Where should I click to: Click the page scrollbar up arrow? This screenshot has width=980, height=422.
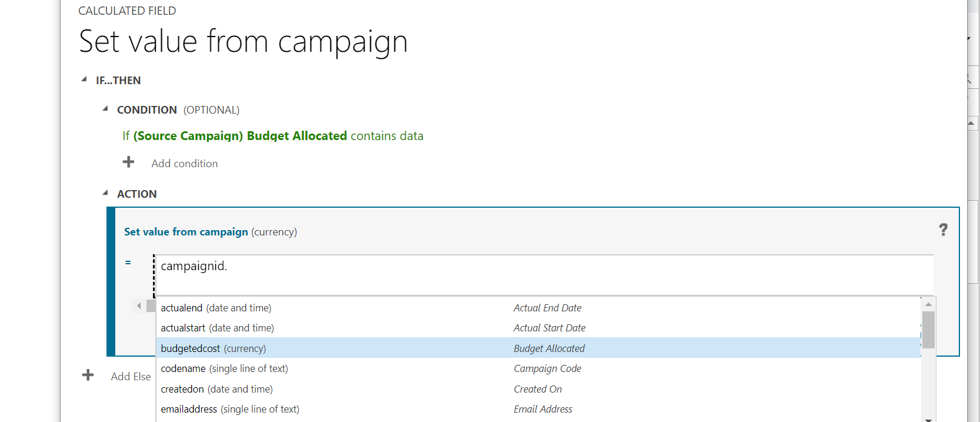click(971, 123)
